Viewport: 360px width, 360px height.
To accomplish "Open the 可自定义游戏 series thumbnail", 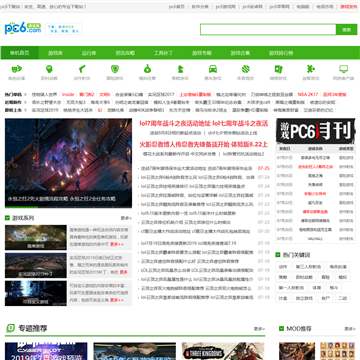I will pyautogui.click(x=36, y=293).
